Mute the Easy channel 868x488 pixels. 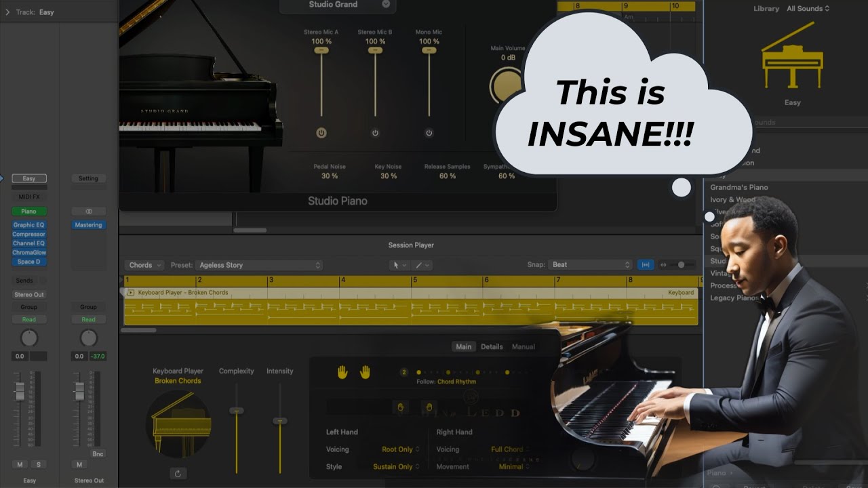pyautogui.click(x=20, y=464)
